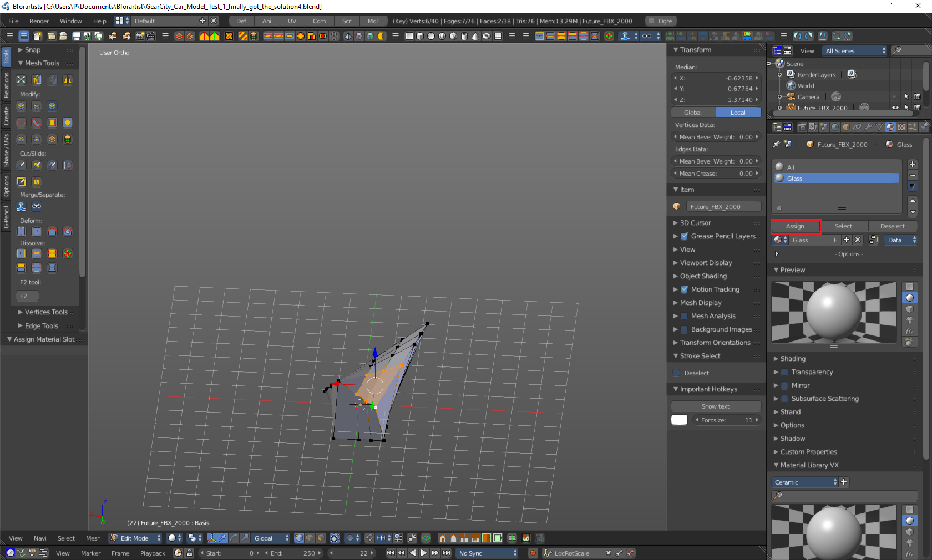The image size is (932, 560).
Task: Unlink the Glass material with X icon
Action: pos(858,240)
